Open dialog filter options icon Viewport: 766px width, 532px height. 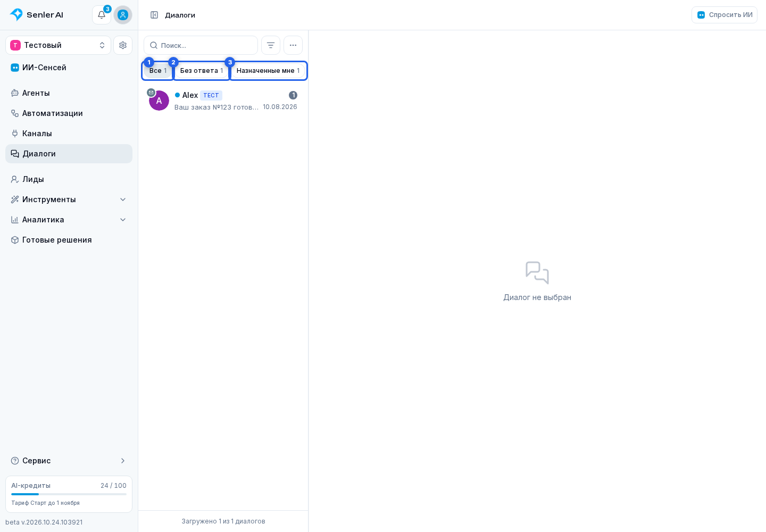click(x=271, y=45)
